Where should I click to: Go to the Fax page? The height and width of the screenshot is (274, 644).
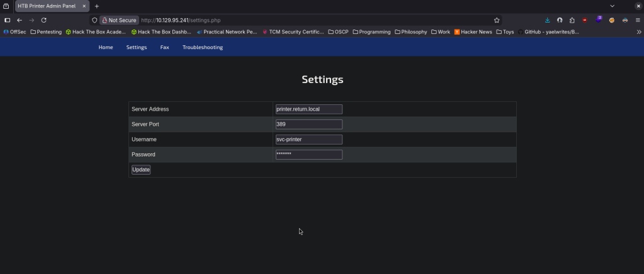tap(164, 47)
